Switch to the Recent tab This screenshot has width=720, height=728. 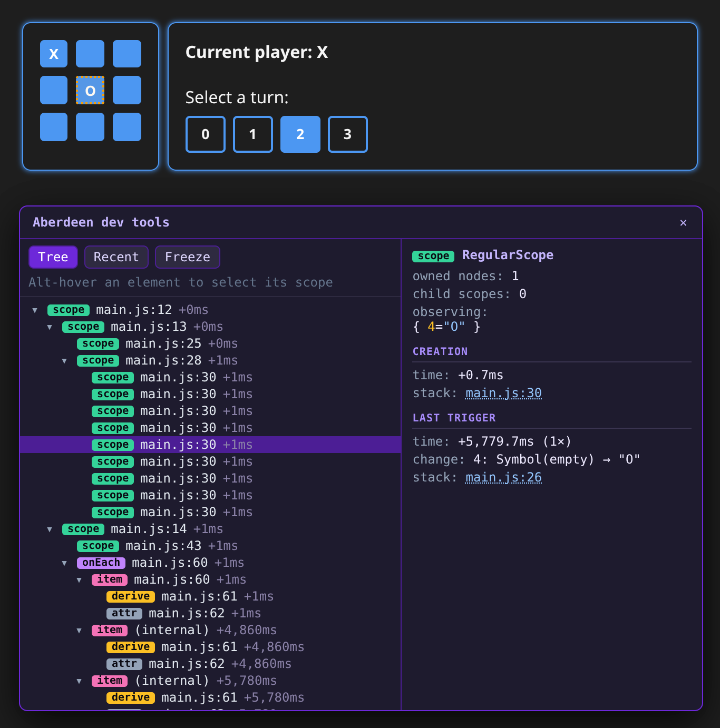click(x=116, y=257)
